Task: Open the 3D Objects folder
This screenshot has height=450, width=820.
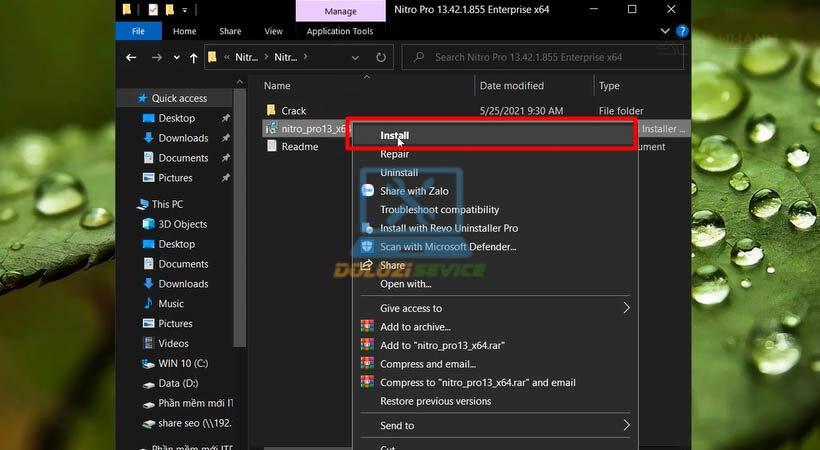Action: [x=182, y=224]
